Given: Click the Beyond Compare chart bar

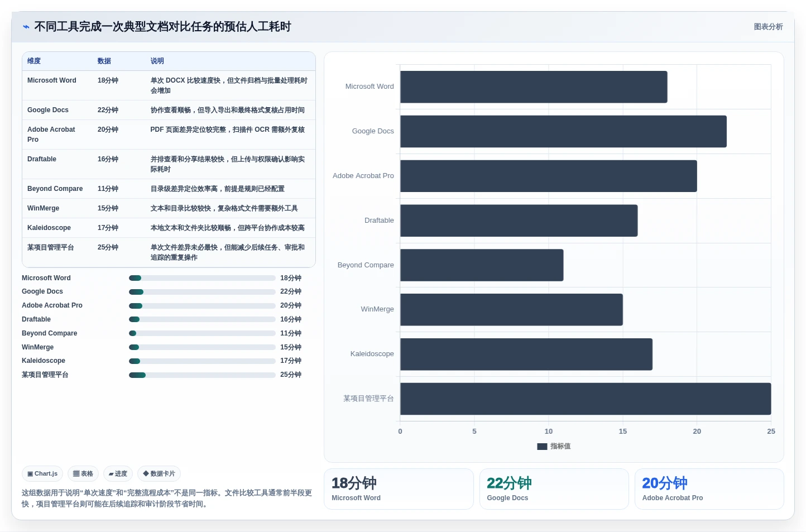Looking at the screenshot, I should click(x=482, y=265).
